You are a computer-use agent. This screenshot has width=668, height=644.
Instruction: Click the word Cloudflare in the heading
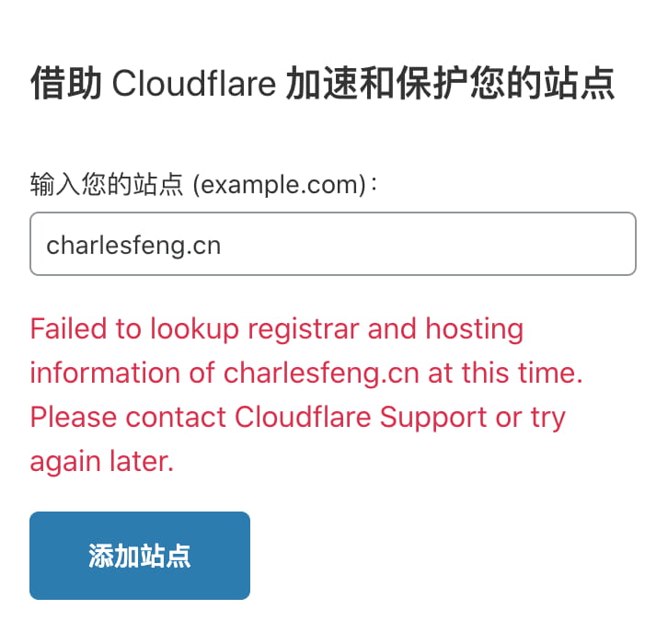(x=194, y=83)
